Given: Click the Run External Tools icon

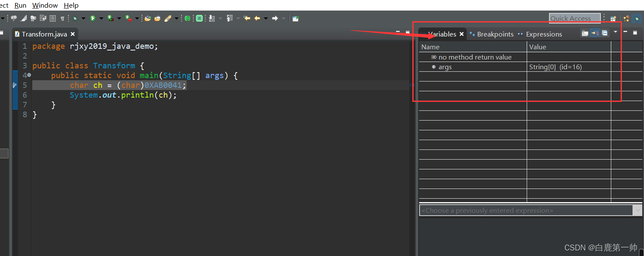Looking at the screenshot, I should 128,18.
